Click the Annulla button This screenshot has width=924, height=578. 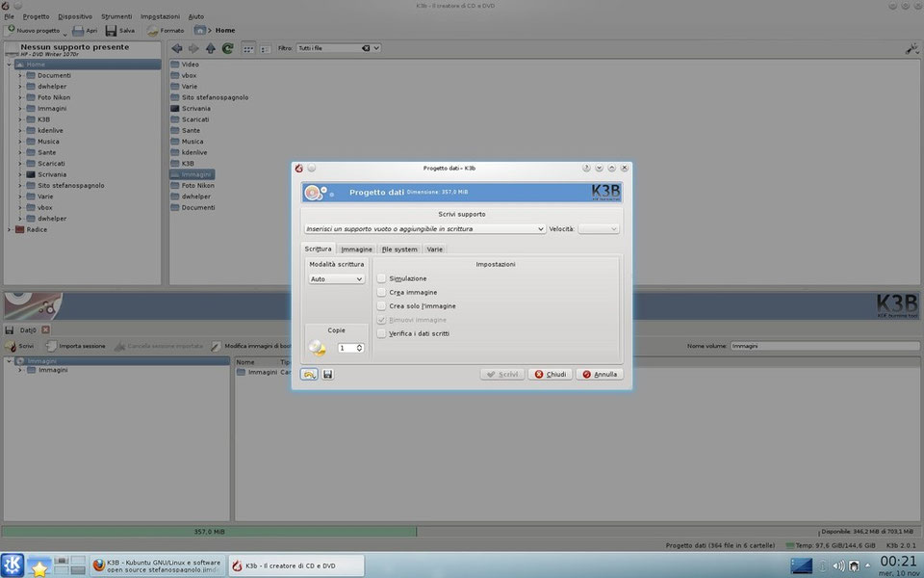(x=600, y=374)
